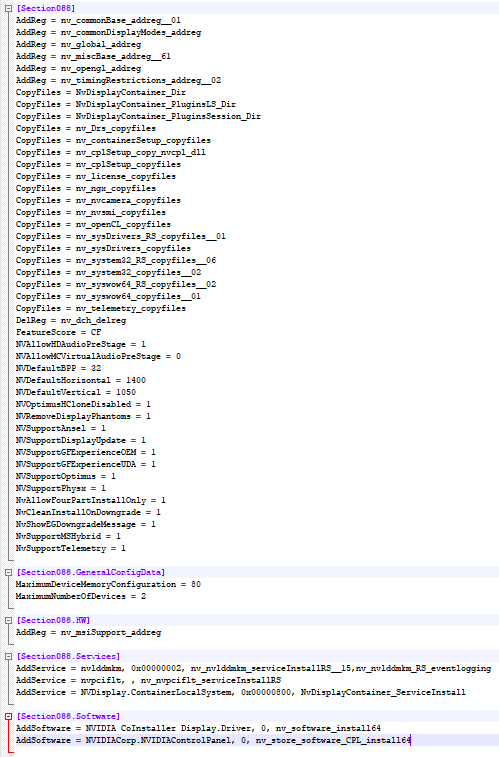
Task: Click line CopyFiles = nv_system32_RS_copyfiles__06
Action: coord(116,260)
